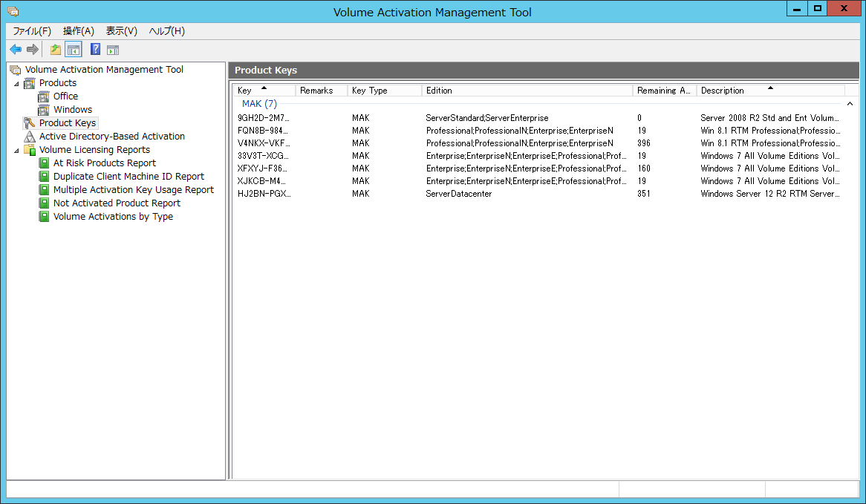This screenshot has height=504, width=866.
Task: Collapse the Products tree node
Action: [16, 84]
